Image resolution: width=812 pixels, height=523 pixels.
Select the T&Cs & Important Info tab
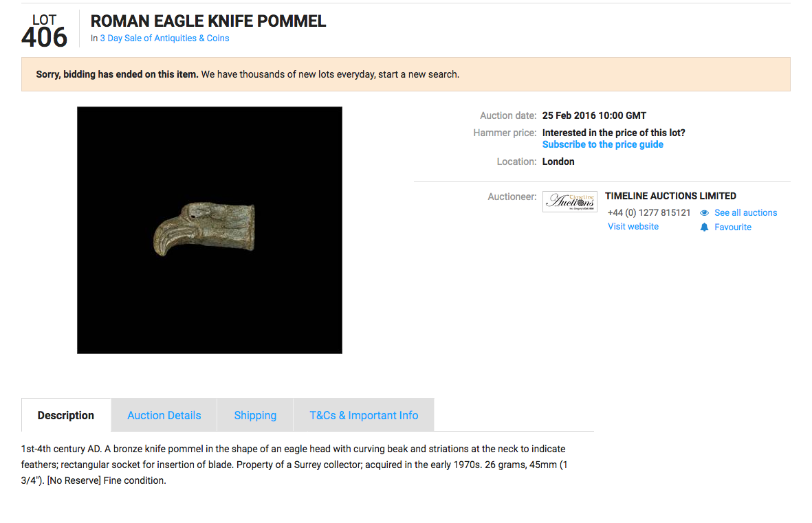coord(364,415)
